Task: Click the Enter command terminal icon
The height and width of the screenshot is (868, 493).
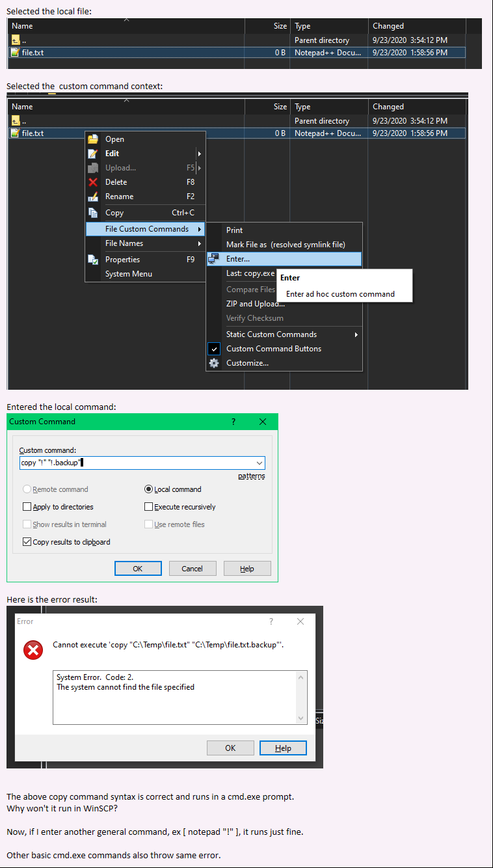Action: [214, 259]
